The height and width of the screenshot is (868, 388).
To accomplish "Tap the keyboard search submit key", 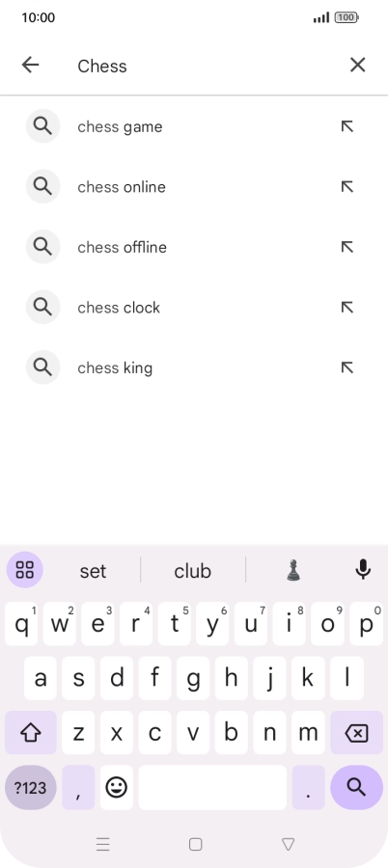I will (356, 787).
